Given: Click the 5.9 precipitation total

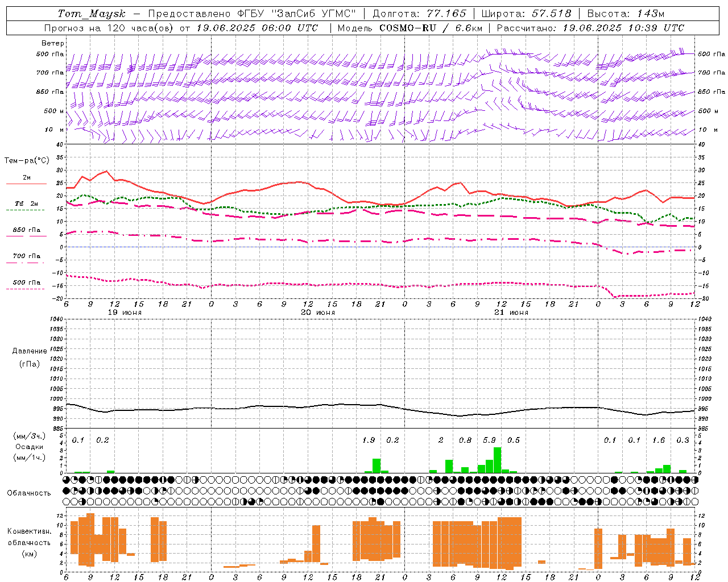Looking at the screenshot, I should pyautogui.click(x=489, y=440).
